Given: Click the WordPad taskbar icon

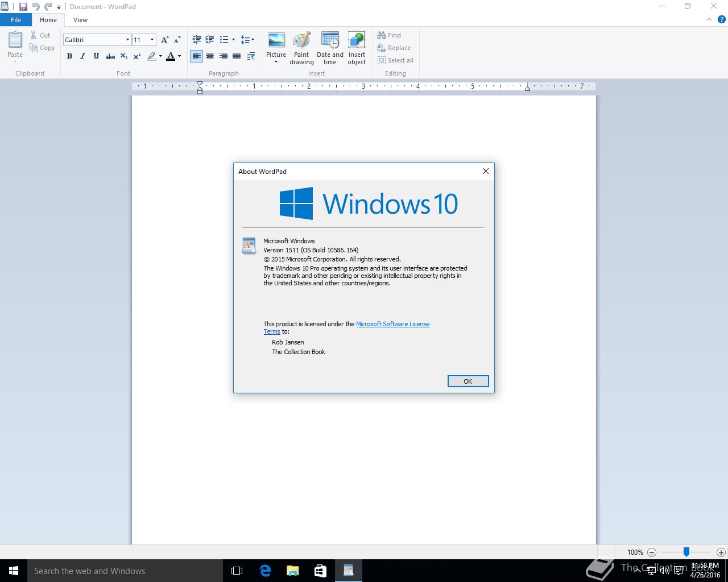Looking at the screenshot, I should [x=348, y=571].
